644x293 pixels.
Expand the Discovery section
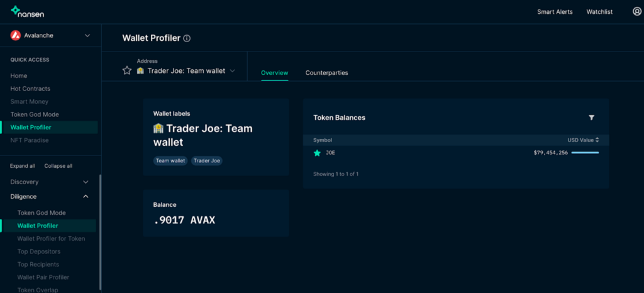(50, 182)
